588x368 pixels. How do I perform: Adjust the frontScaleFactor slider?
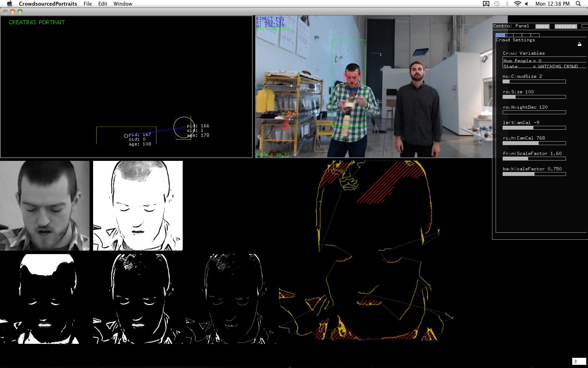click(534, 159)
